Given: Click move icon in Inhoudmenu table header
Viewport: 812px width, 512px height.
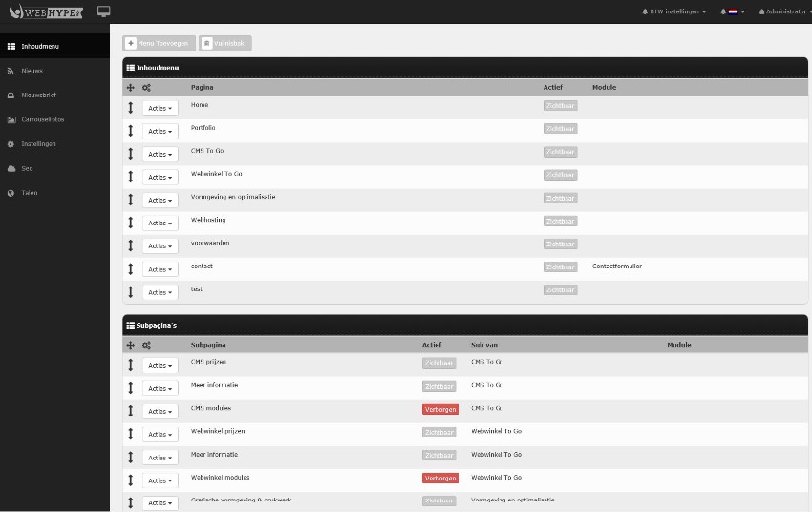Looking at the screenshot, I should pyautogui.click(x=131, y=88).
